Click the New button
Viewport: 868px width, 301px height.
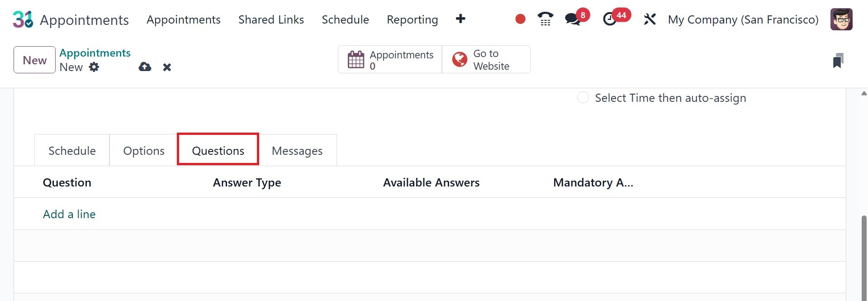pos(34,60)
